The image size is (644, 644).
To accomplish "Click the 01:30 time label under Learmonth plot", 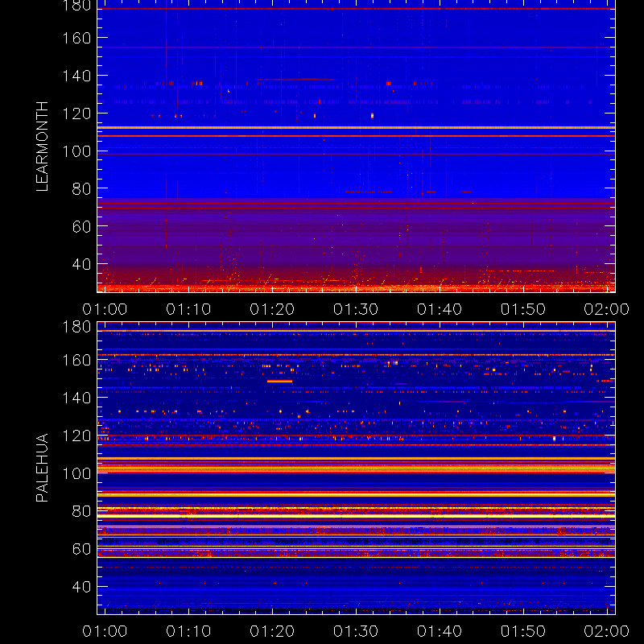I will 356,309.
